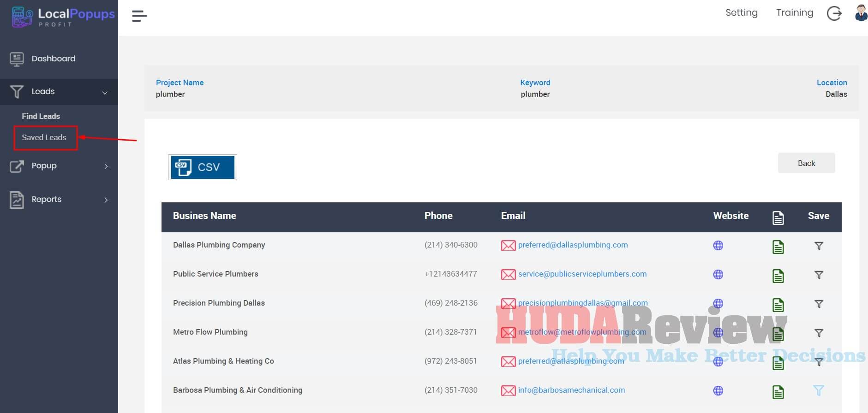
Task: Click the Save column header
Action: (x=819, y=216)
